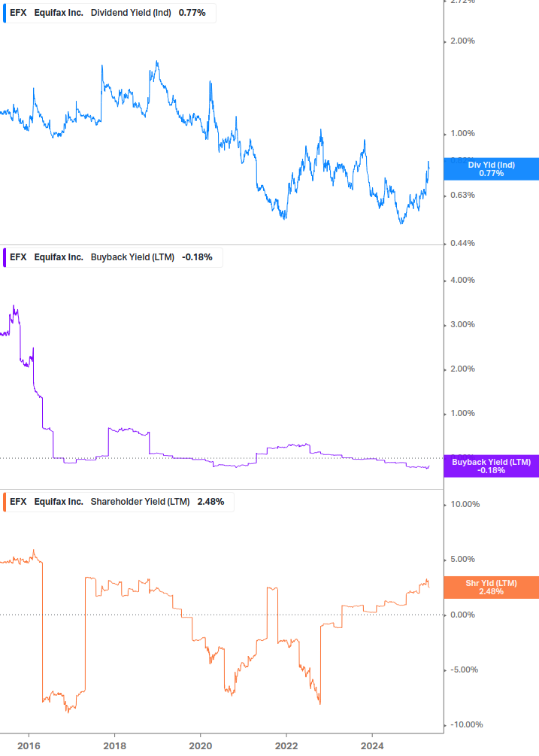The width and height of the screenshot is (539, 756).
Task: Click the 5.00% tick on shareholder yield axis
Action: (462, 559)
